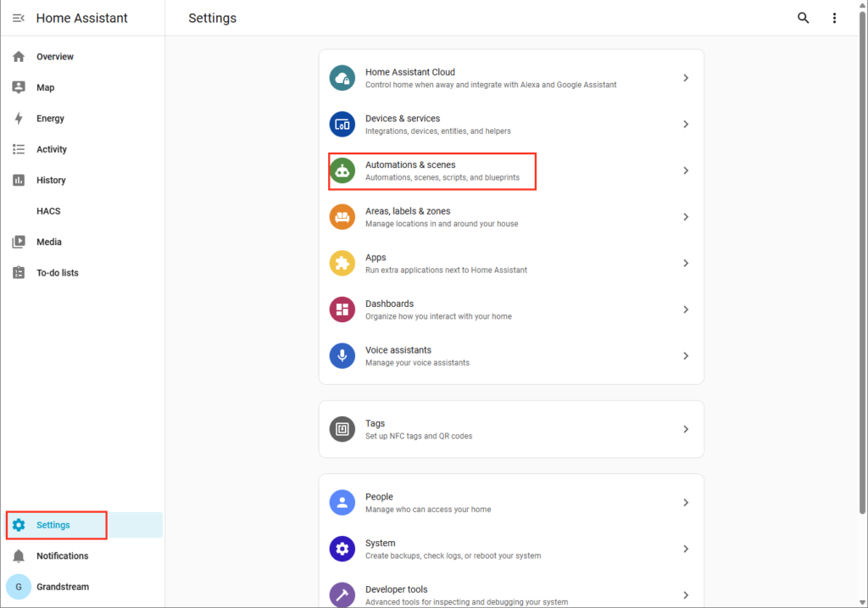The width and height of the screenshot is (868, 608).
Task: Click the People person icon
Action: coord(342,503)
